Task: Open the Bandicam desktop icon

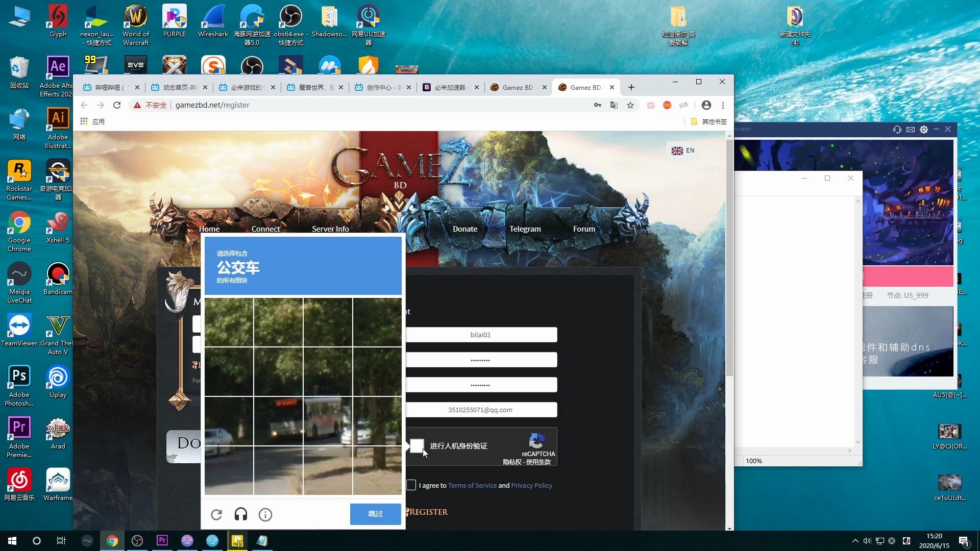Action: tap(58, 279)
